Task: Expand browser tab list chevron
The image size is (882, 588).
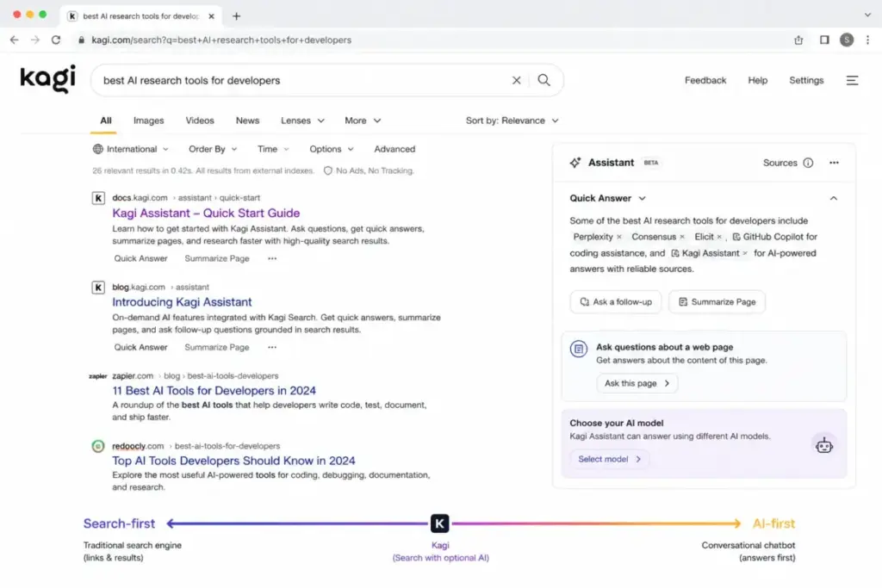Action: coord(867,15)
